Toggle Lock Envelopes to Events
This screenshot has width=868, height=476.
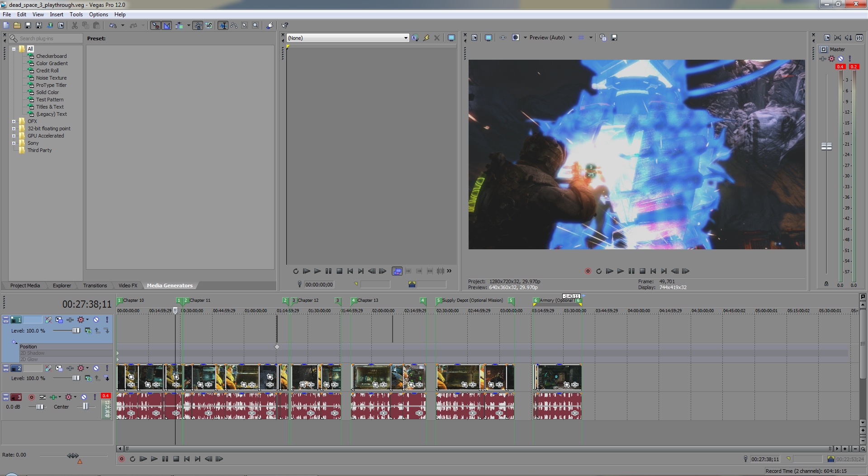pos(198,25)
